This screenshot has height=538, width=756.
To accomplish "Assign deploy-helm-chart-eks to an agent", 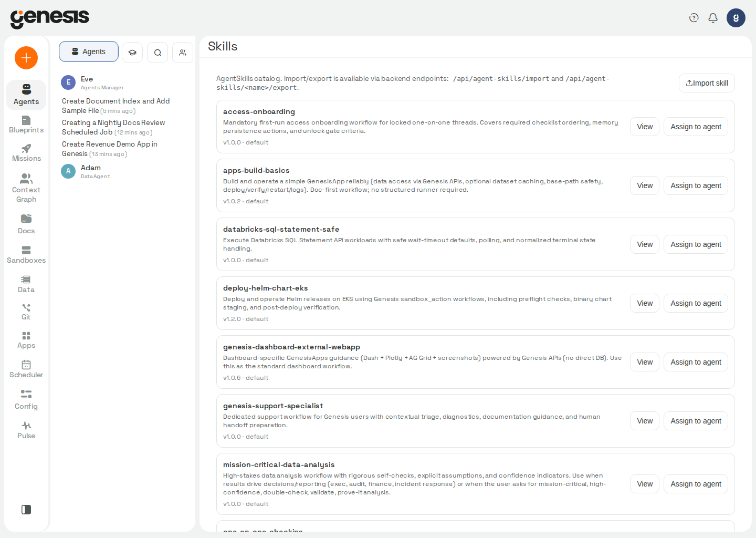I will 696,303.
